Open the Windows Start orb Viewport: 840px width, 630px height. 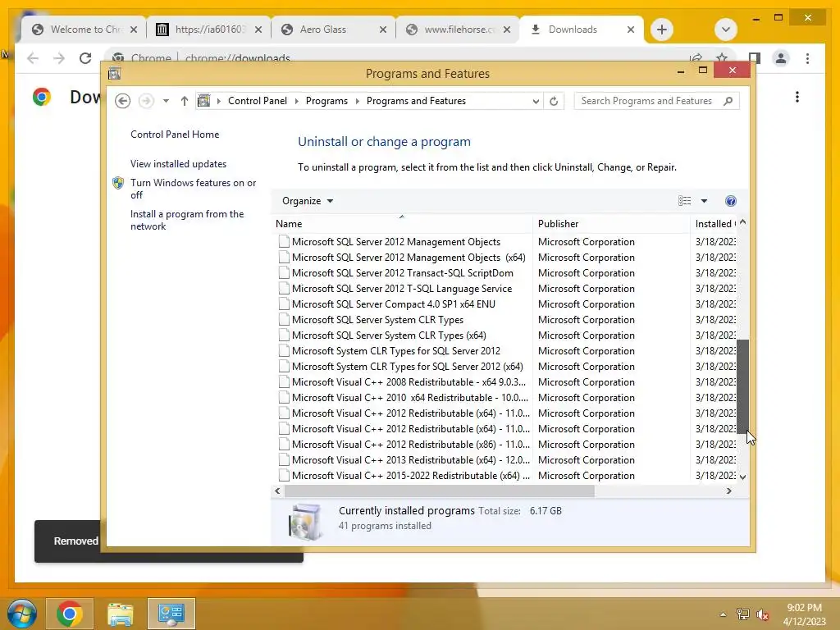pyautogui.click(x=22, y=614)
